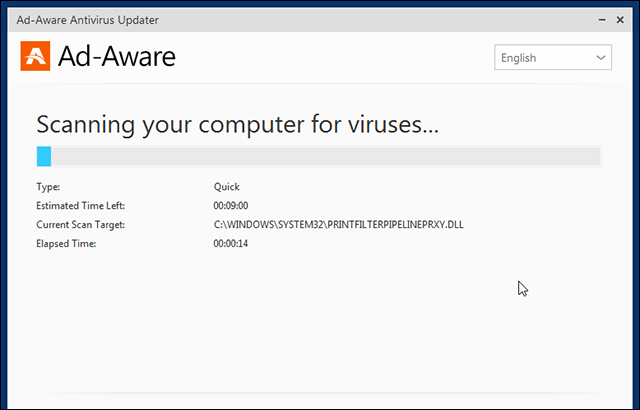This screenshot has height=410, width=640.
Task: Select the Elapsed Time label
Action: tap(66, 244)
